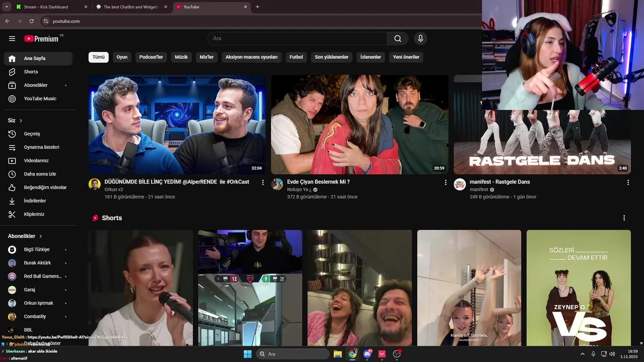Play the OrkCast video thumbnail
Screen dimensions: 644x362
pyautogui.click(x=177, y=125)
